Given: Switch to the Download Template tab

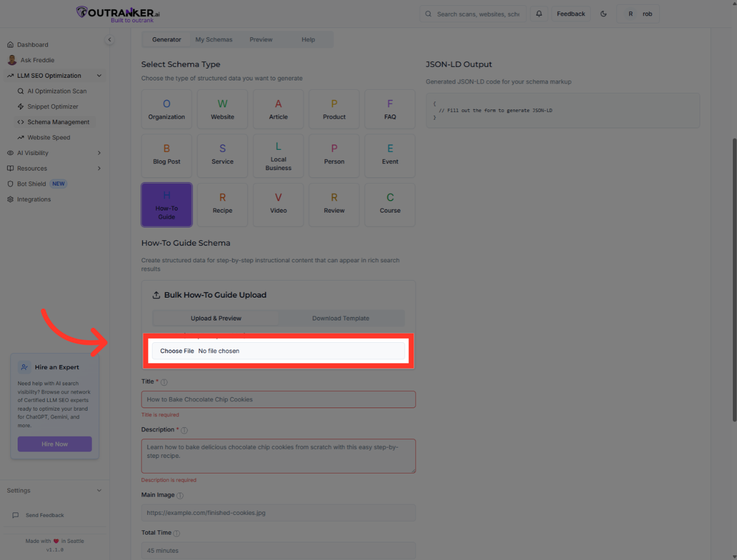Looking at the screenshot, I should (x=341, y=318).
